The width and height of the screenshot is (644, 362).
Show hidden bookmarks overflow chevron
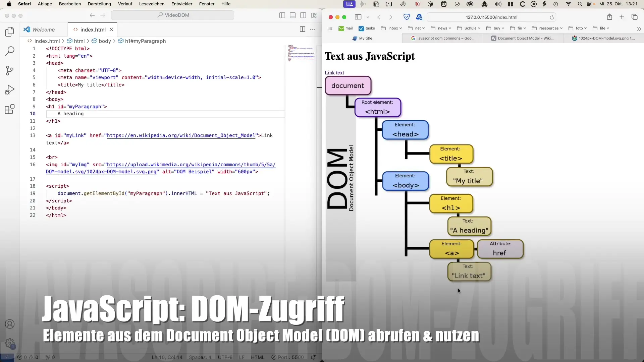(639, 29)
